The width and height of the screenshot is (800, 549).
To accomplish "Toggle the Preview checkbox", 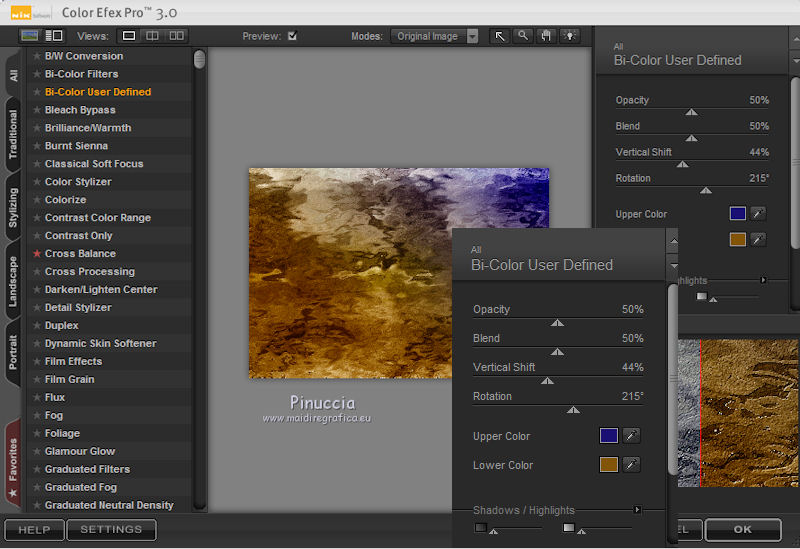I will point(292,36).
